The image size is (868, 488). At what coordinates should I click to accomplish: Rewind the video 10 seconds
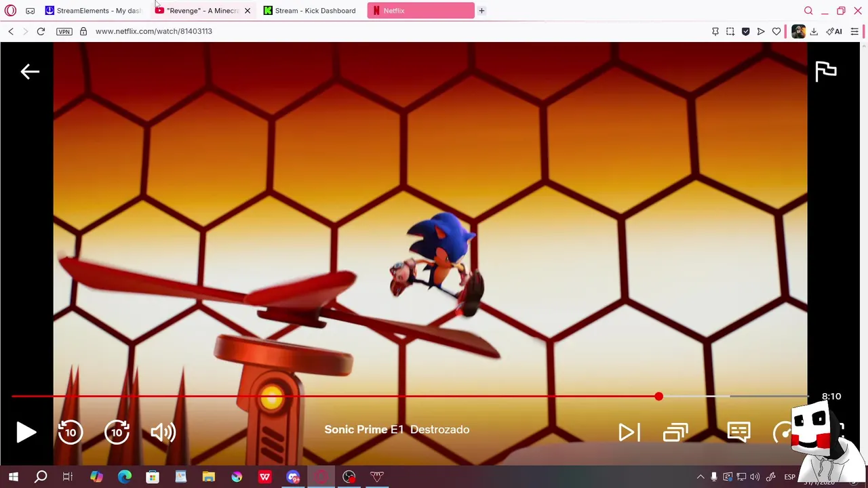click(x=71, y=432)
